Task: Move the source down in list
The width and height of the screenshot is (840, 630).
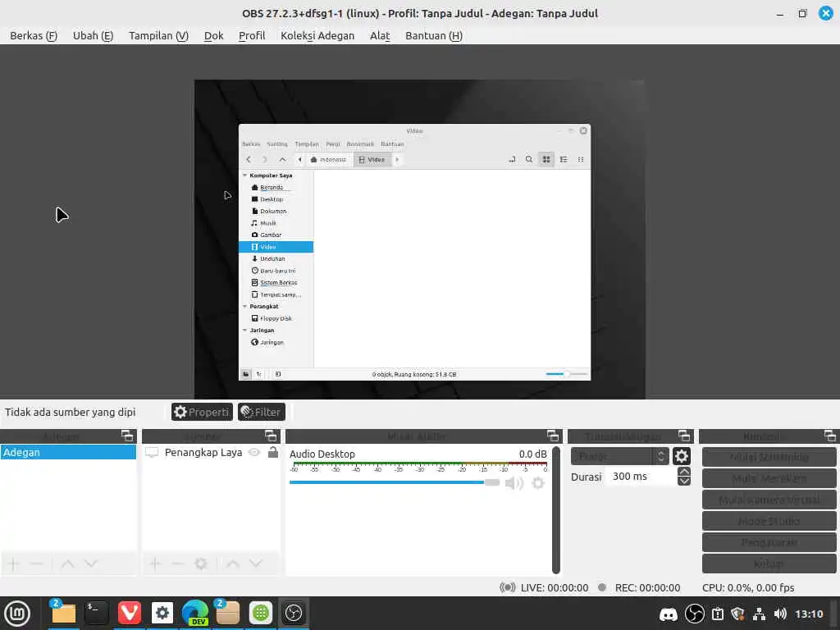Action: [256, 564]
